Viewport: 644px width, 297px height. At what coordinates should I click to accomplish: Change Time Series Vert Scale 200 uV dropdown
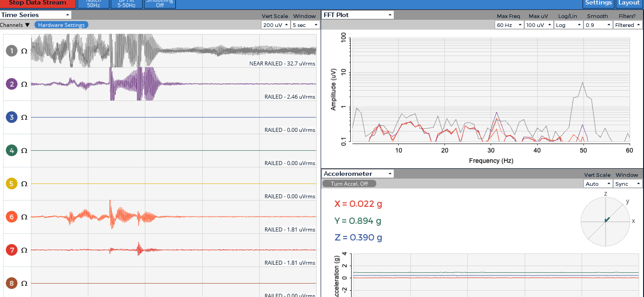coord(276,25)
